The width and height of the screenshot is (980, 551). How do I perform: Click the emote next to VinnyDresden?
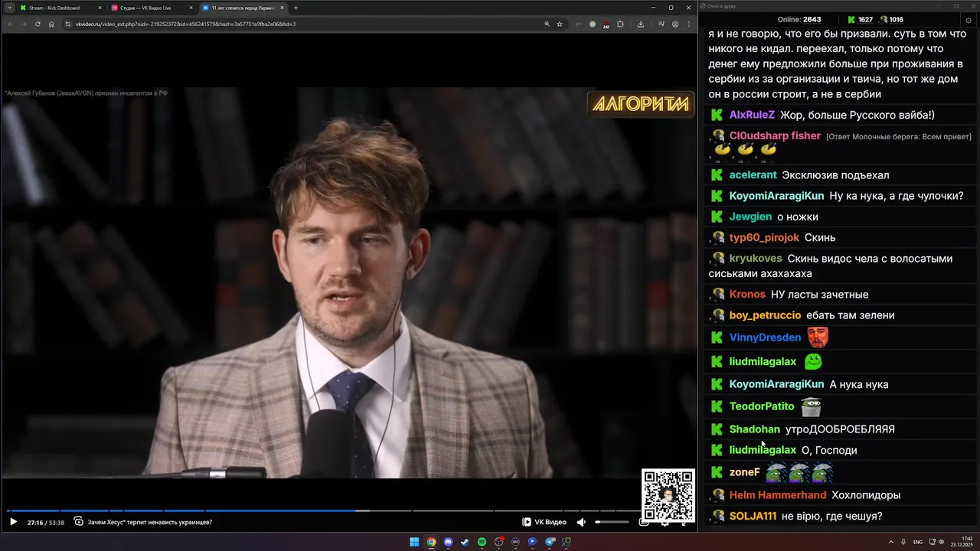[x=818, y=337]
